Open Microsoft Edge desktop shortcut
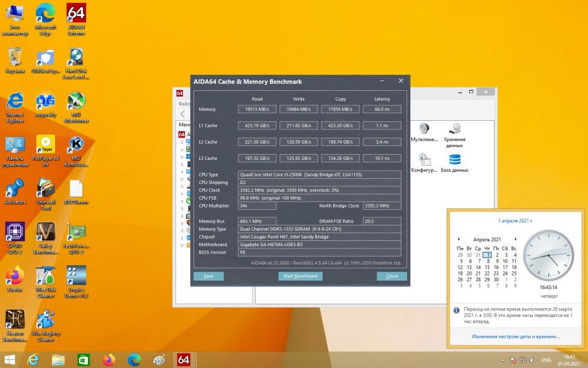The width and height of the screenshot is (588, 368). pos(45,20)
